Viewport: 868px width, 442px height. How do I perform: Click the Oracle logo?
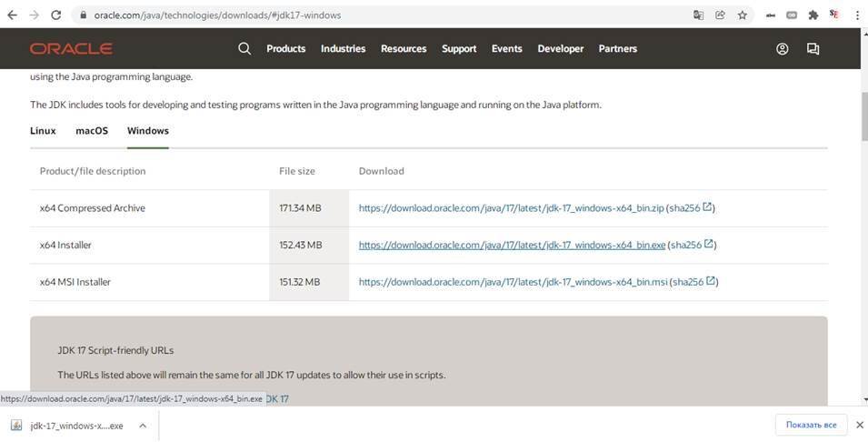click(72, 49)
